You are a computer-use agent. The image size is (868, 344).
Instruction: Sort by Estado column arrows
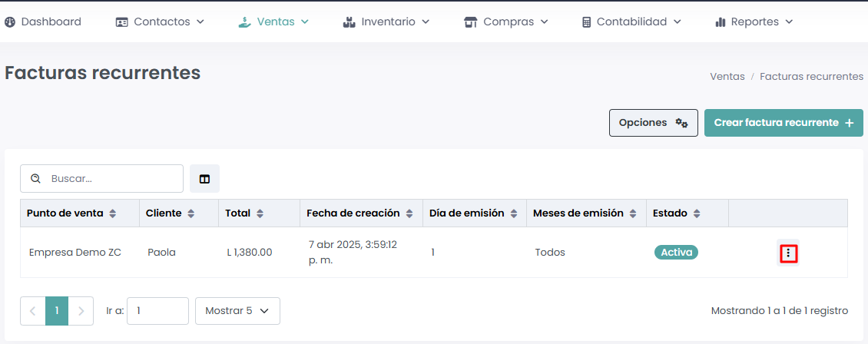pyautogui.click(x=694, y=213)
